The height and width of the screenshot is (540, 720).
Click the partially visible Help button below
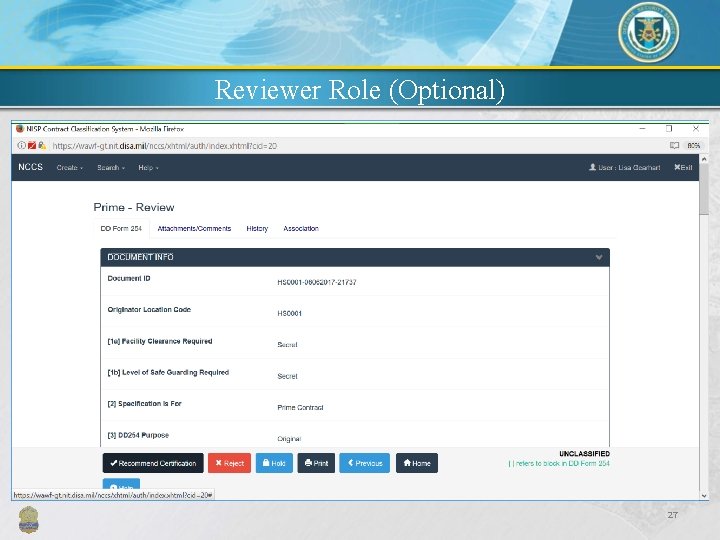coord(121,485)
